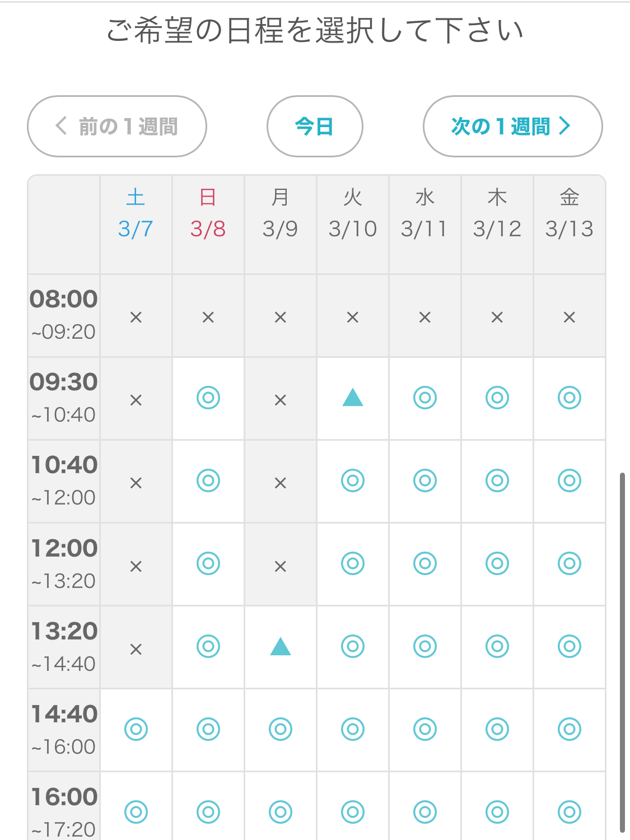Choose Sunday 3/8 12:00 available slot
This screenshot has height=840, width=630.
click(208, 563)
